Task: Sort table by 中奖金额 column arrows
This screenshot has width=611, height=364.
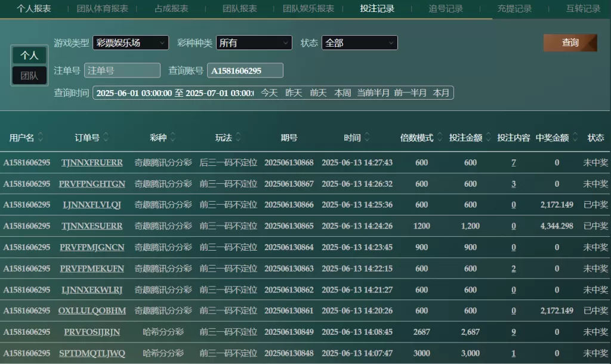Action: (x=575, y=137)
